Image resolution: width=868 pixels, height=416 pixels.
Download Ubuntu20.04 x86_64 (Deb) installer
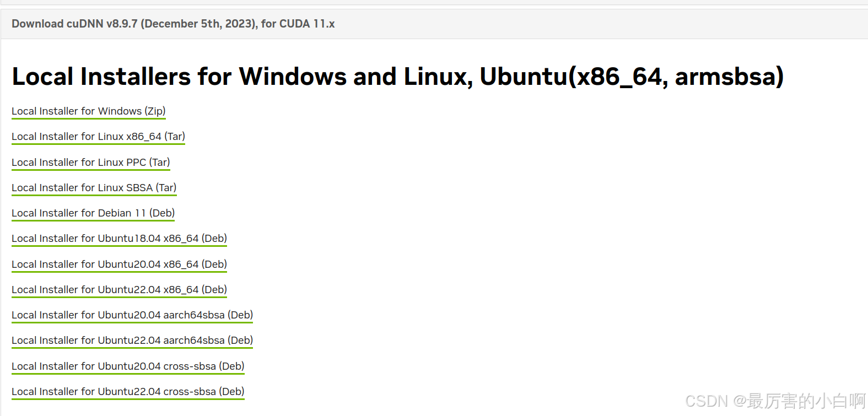119,264
